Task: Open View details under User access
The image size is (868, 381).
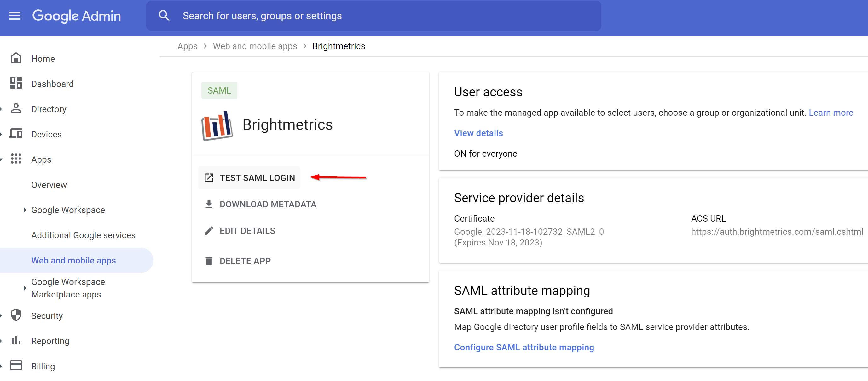Action: pyautogui.click(x=478, y=133)
